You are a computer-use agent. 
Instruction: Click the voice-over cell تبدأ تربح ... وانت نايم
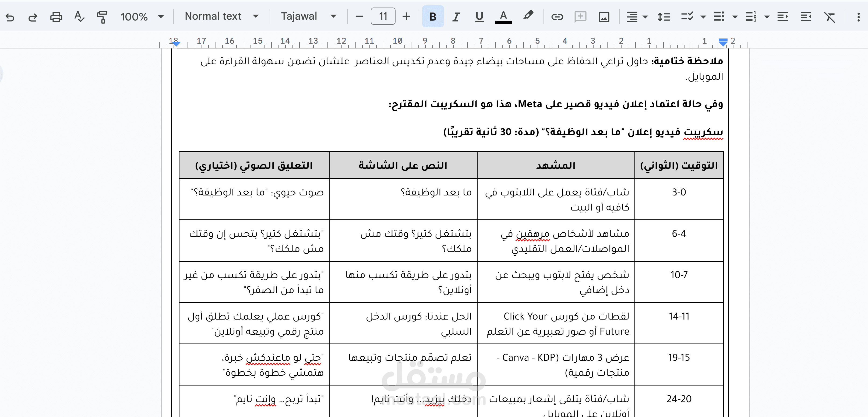point(254,401)
